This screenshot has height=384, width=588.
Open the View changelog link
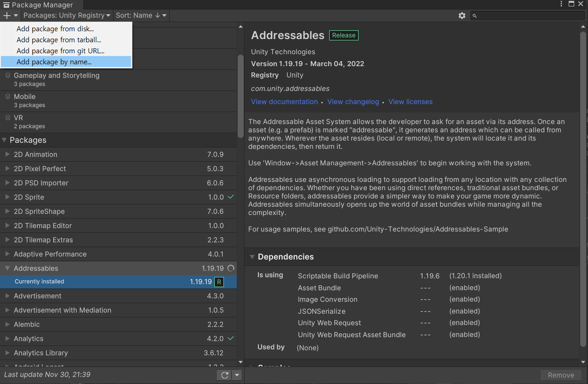tap(353, 102)
